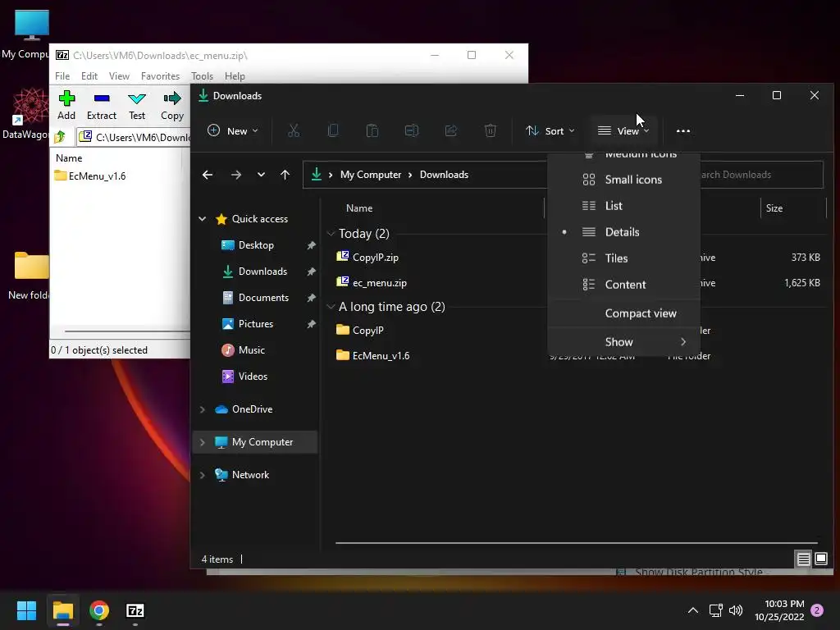Viewport: 840px width, 630px height.
Task: Select Music in Quick access
Action: (x=251, y=350)
